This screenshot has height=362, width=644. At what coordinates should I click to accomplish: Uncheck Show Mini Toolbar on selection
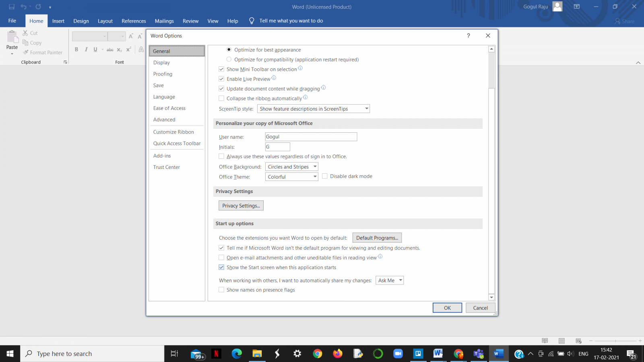[x=221, y=69]
